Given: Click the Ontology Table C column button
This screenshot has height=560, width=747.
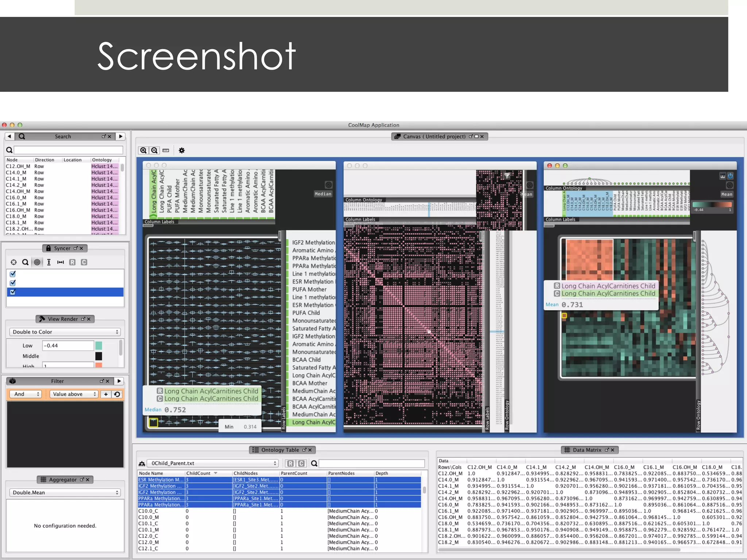Looking at the screenshot, I should coord(301,463).
